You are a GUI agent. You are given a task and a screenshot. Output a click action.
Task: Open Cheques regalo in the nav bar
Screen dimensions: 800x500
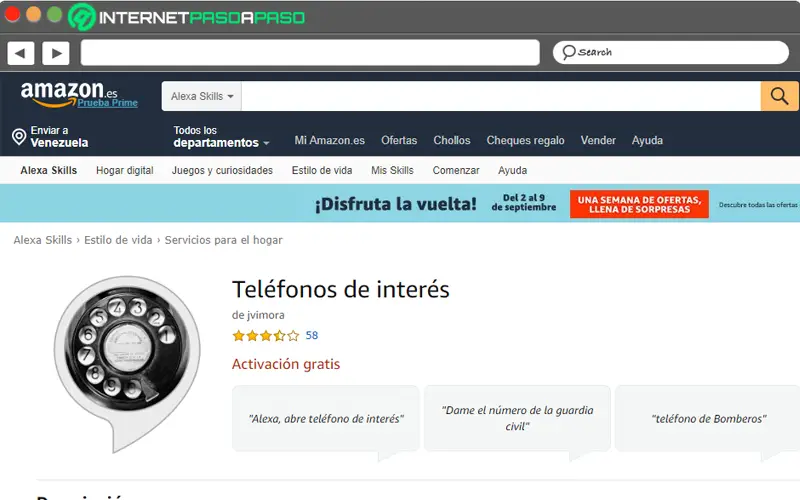coord(526,140)
